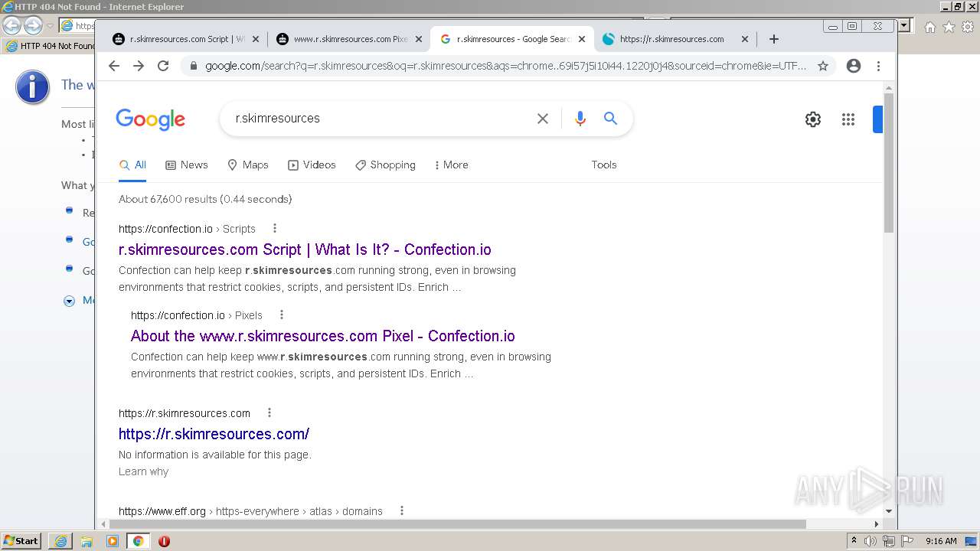Open options for eff.org result
This screenshot has width=980, height=551.
coord(402,510)
